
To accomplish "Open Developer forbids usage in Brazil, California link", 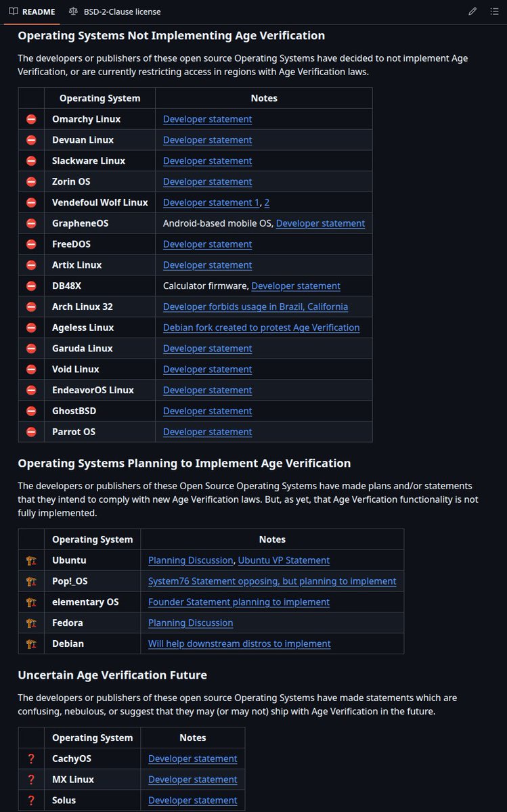I will 255,307.
